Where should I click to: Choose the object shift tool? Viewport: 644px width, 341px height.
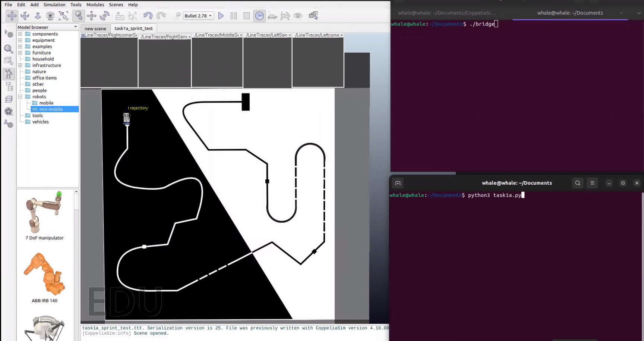point(92,16)
